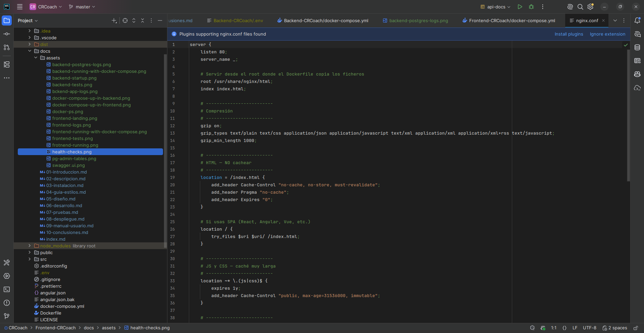
Task: Open the Commit tool window
Action: pyautogui.click(x=7, y=34)
